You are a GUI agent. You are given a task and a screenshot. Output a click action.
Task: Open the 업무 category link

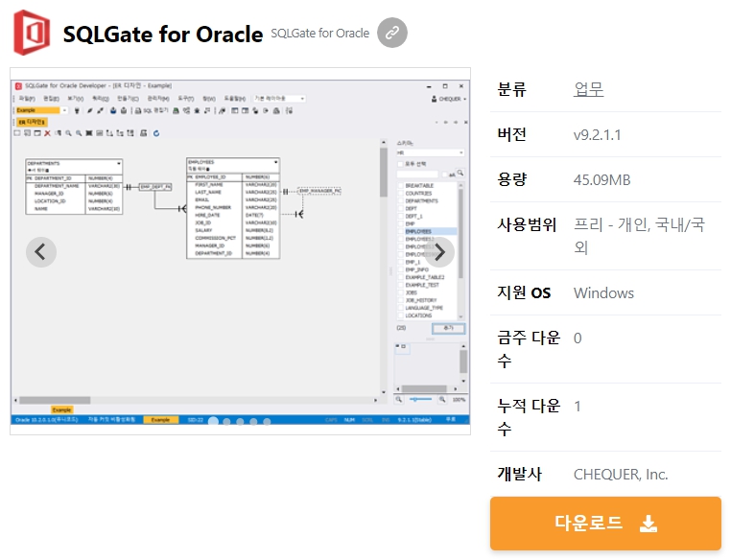click(x=588, y=88)
